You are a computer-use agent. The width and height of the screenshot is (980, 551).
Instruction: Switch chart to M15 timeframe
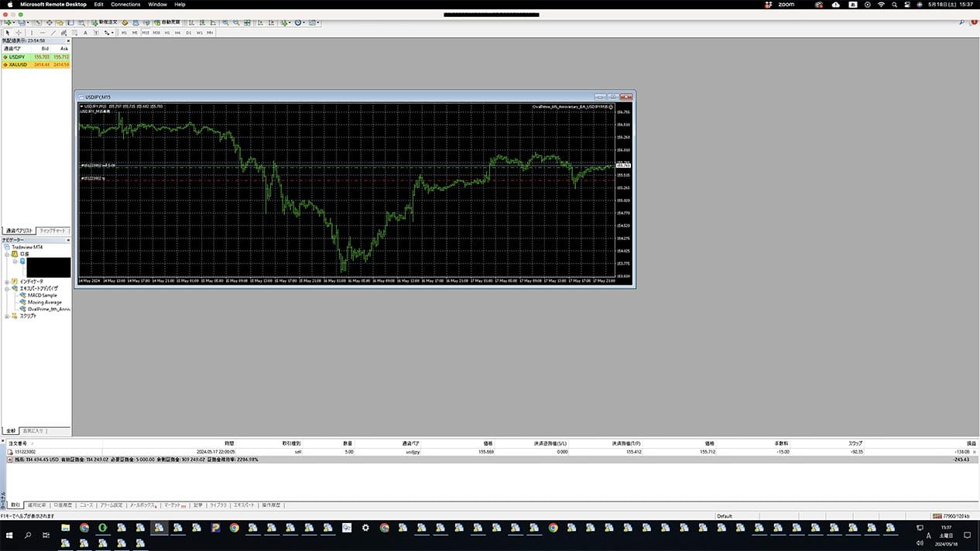[x=146, y=33]
